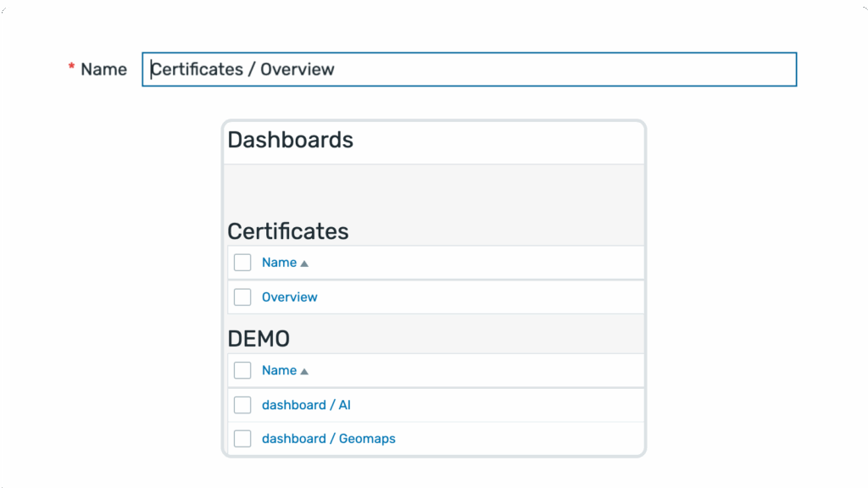Click the Certificates group heading
Screen dimensions: 868x488
pos(287,231)
